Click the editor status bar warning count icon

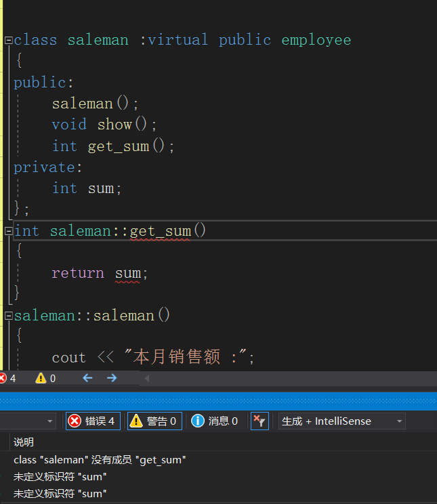[41, 378]
